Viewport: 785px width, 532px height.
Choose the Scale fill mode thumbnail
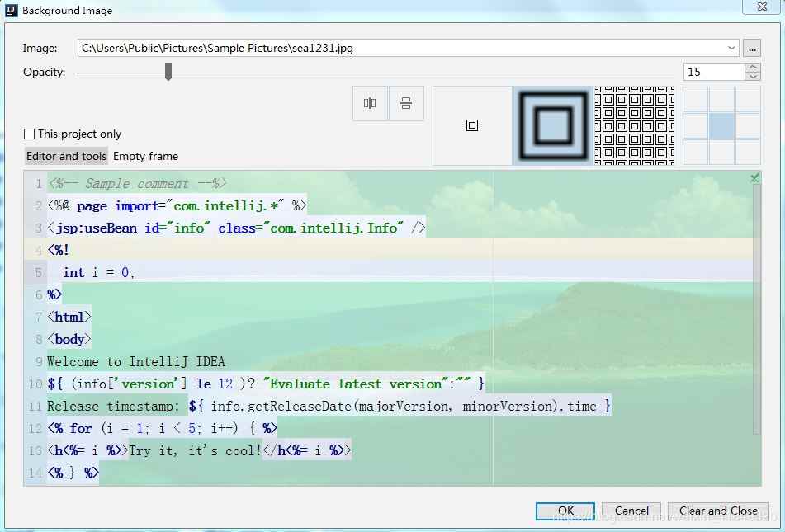552,125
